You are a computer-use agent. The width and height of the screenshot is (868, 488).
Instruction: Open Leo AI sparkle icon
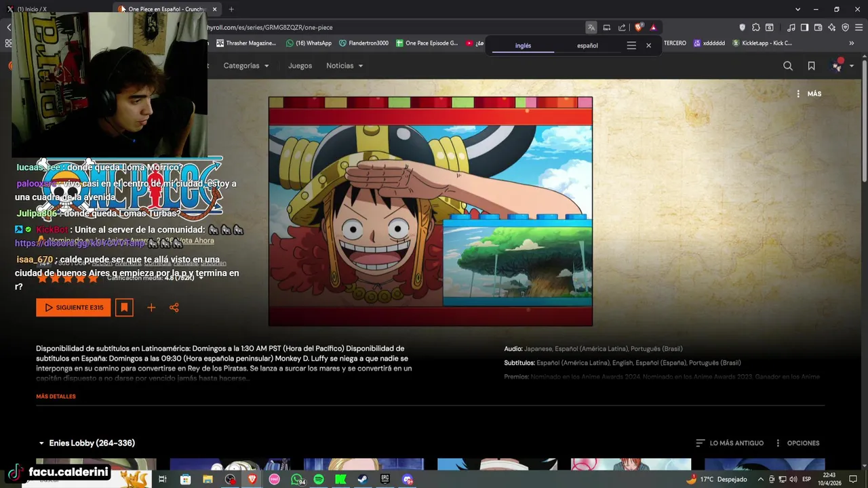[831, 27]
